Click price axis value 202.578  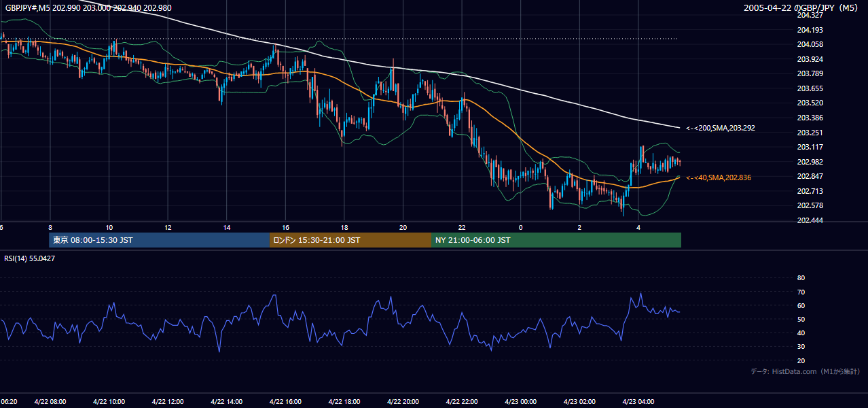click(x=810, y=205)
